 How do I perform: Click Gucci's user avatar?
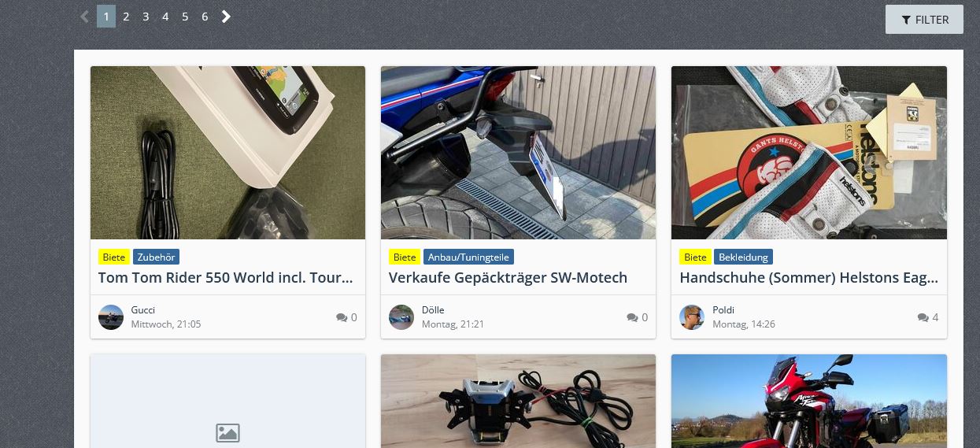click(111, 317)
